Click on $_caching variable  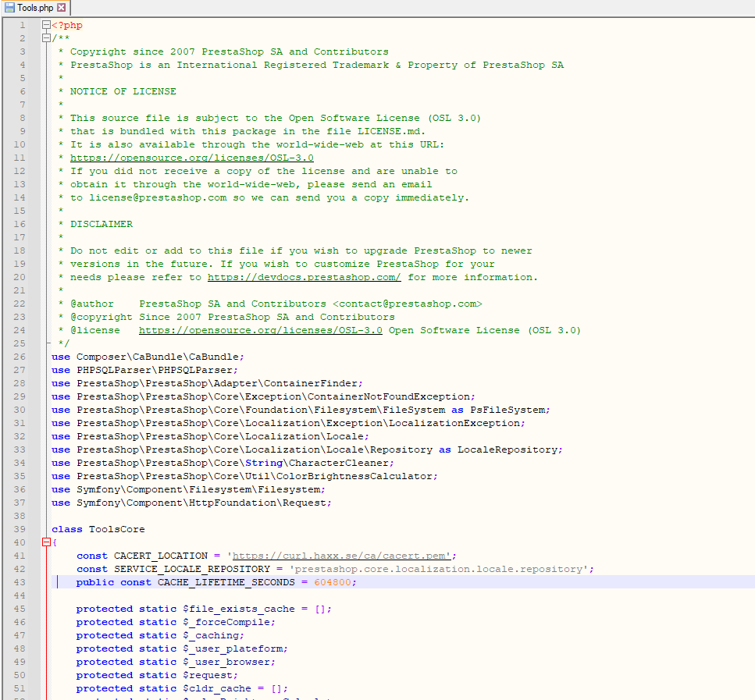pyautogui.click(x=211, y=635)
